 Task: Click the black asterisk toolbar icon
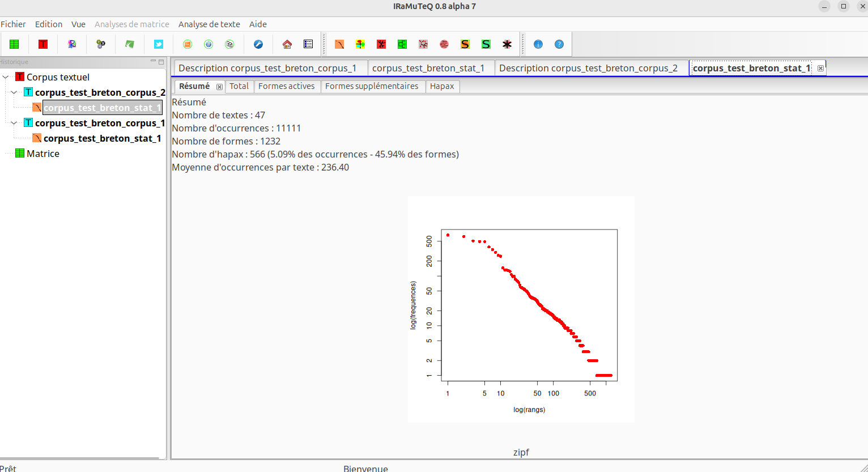(x=507, y=44)
